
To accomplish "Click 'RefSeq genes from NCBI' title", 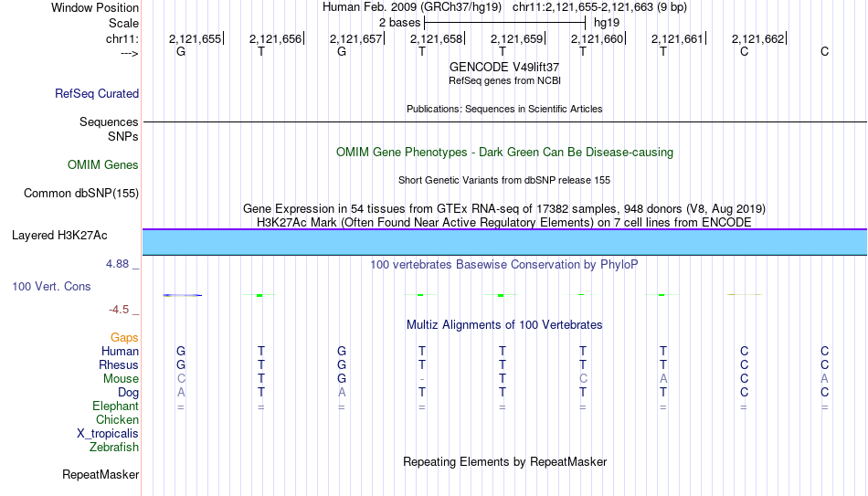I will click(504, 80).
